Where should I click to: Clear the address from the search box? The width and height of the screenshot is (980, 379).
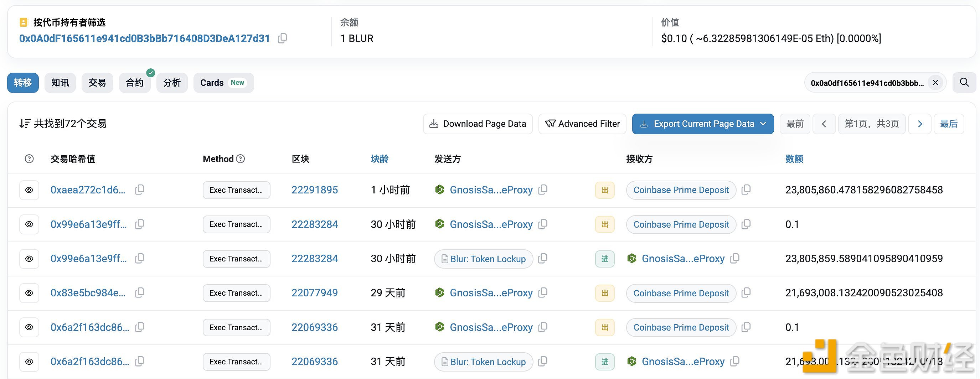(x=935, y=82)
